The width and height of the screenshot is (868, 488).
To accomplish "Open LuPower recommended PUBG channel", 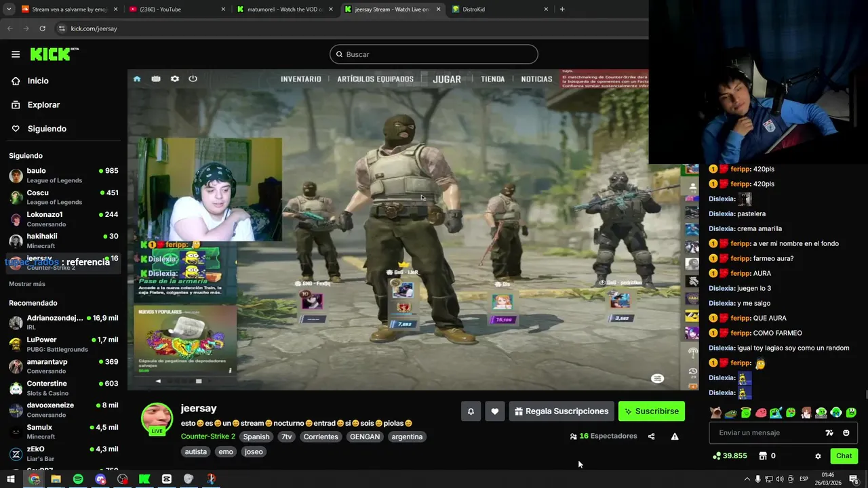I will 64,344.
